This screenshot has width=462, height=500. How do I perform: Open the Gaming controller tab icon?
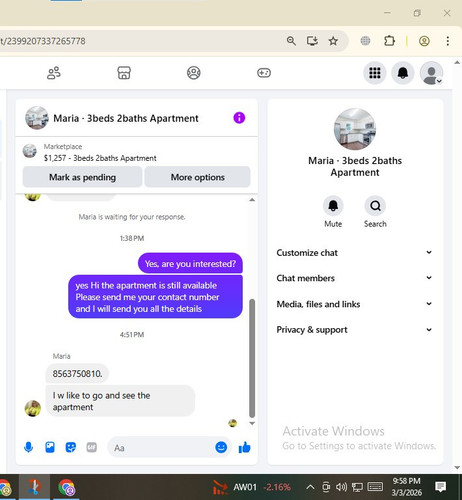[x=264, y=73]
